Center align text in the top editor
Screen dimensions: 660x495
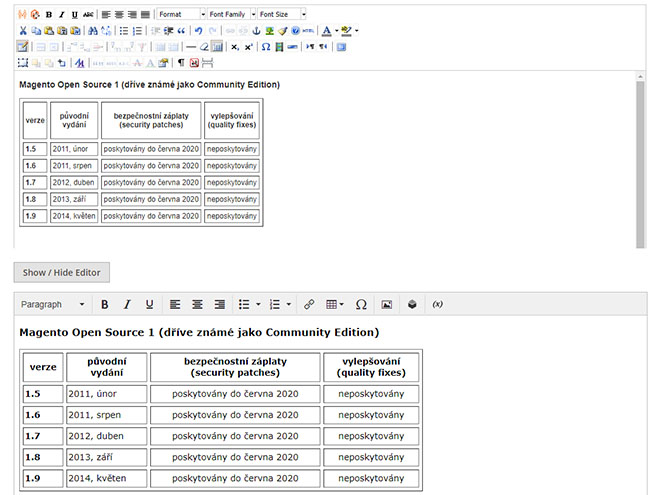point(119,14)
